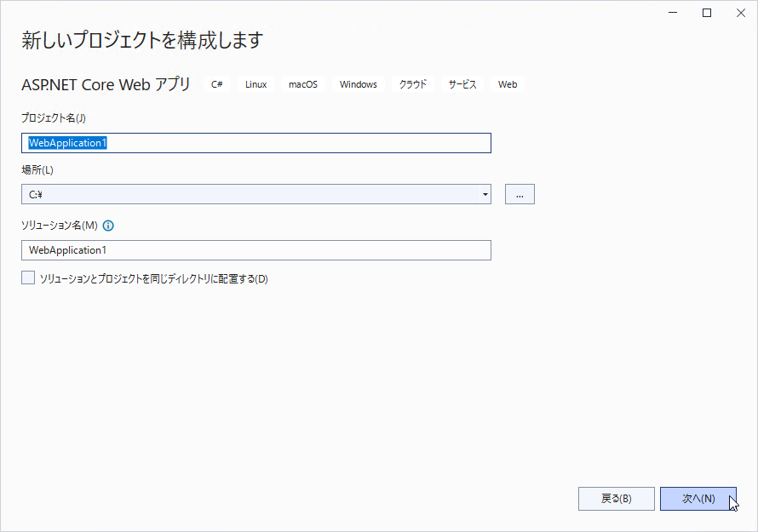Click the ASP.NET Core Web アプリ heading
The image size is (758, 532).
[106, 84]
